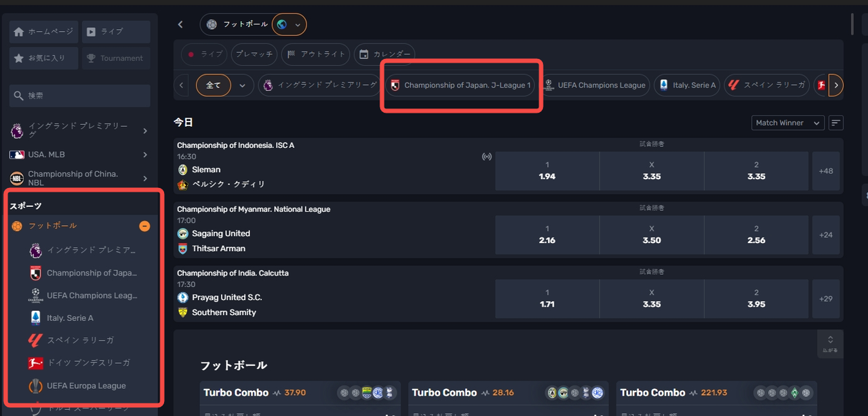Click the UEFA Europa League sidebar icon

[x=35, y=385]
